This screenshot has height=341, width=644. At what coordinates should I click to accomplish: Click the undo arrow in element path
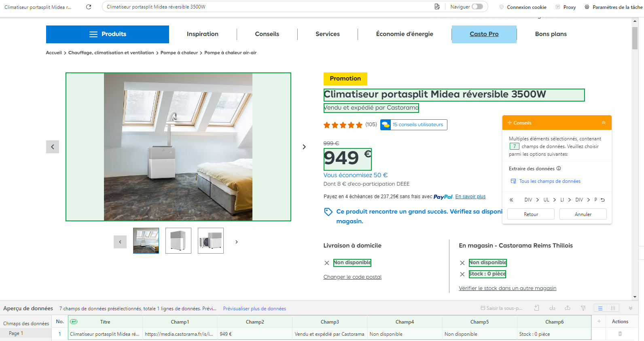(x=603, y=200)
